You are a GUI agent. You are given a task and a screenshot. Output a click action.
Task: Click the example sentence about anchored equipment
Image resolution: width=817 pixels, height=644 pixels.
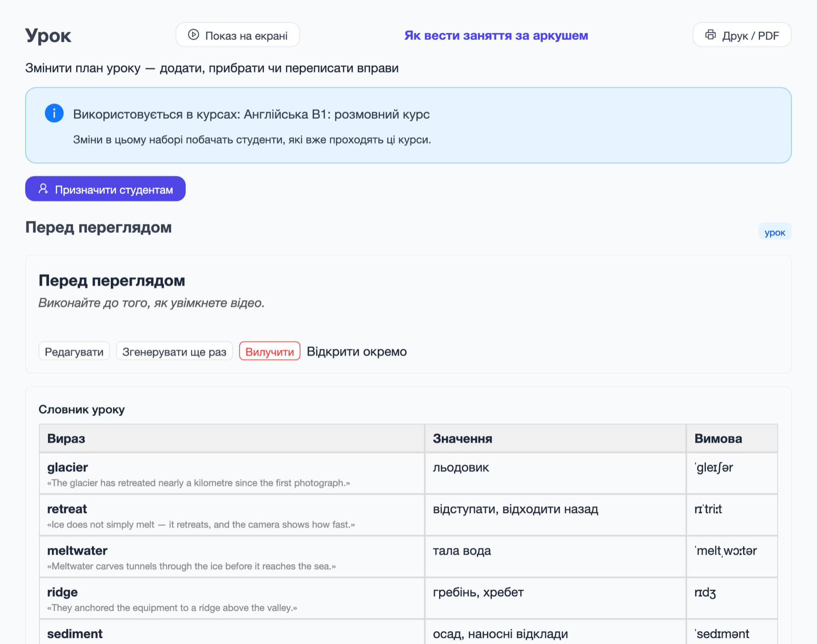click(172, 608)
